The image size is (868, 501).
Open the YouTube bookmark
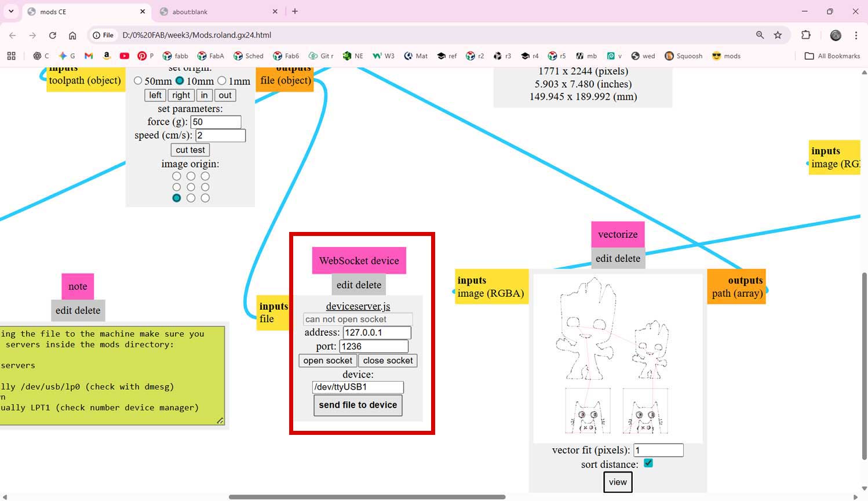(x=124, y=56)
